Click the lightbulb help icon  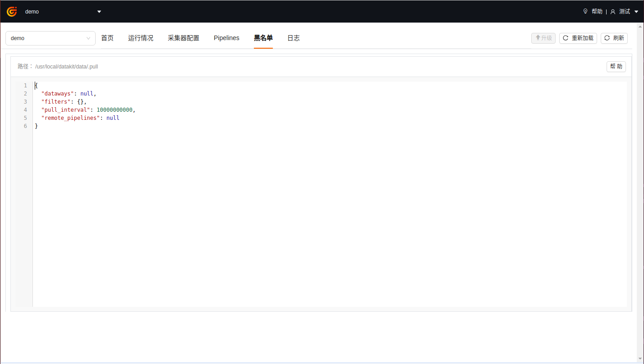585,11
